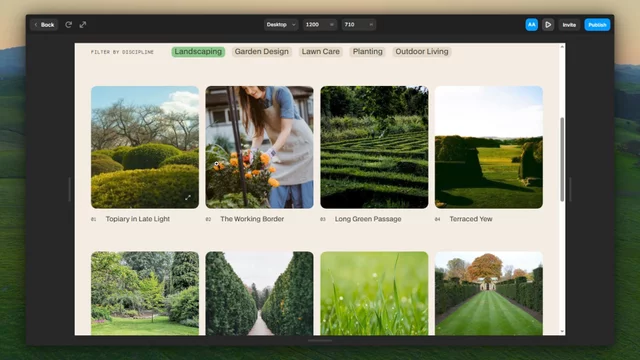Click the page's vertical scrollbar thumb
Image resolution: width=640 pixels, height=360 pixels.
click(x=562, y=159)
